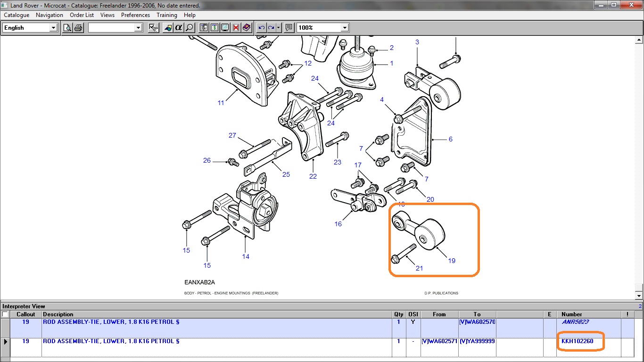Click callout 19 in the diagram
The image size is (644, 362).
pos(452,261)
